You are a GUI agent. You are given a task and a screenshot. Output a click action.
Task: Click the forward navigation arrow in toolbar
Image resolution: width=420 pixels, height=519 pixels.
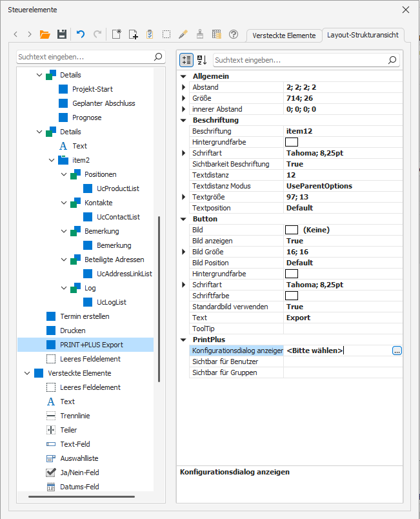(30, 34)
